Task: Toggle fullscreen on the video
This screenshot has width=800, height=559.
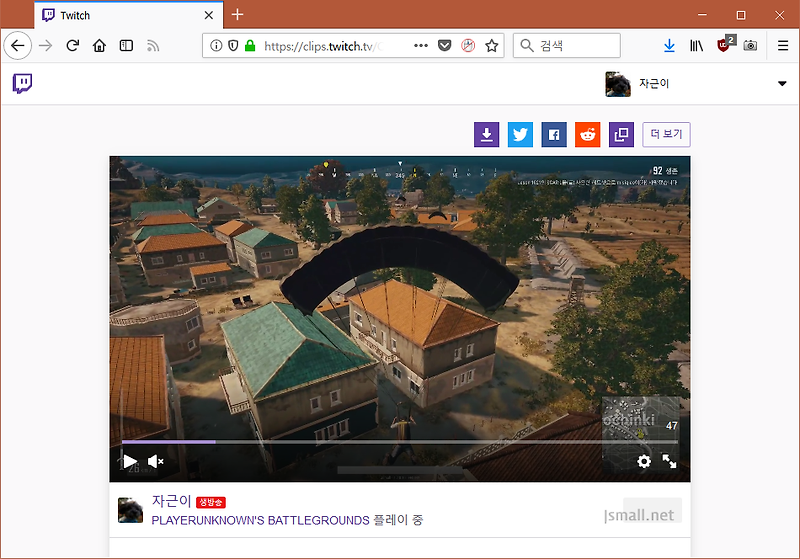Action: tap(669, 462)
